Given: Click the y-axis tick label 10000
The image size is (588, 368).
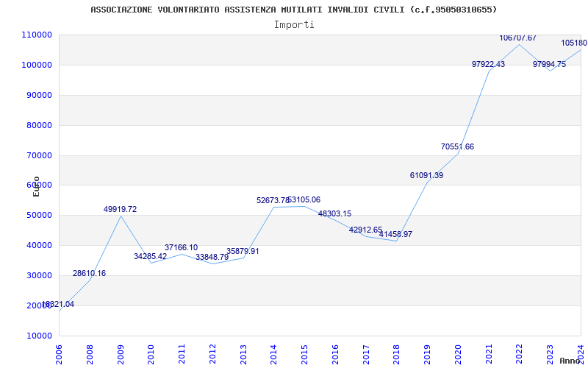Looking at the screenshot, I should (x=41, y=336).
